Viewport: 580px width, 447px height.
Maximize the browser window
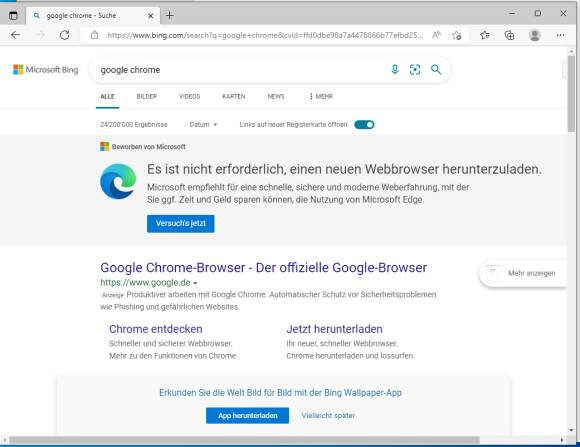coord(537,13)
